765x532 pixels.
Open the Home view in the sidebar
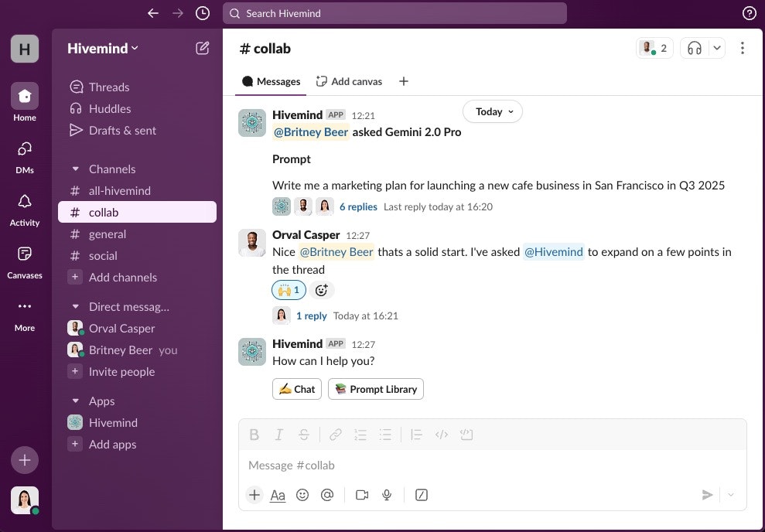tap(25, 102)
